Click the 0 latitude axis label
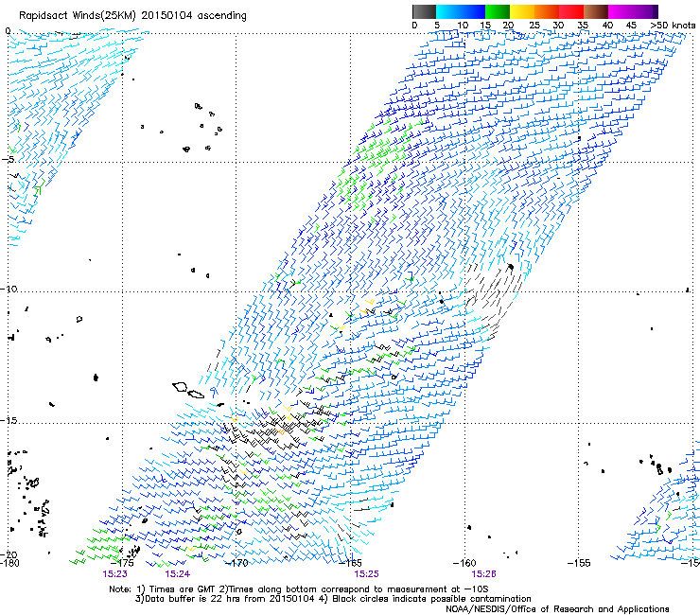 8,31
